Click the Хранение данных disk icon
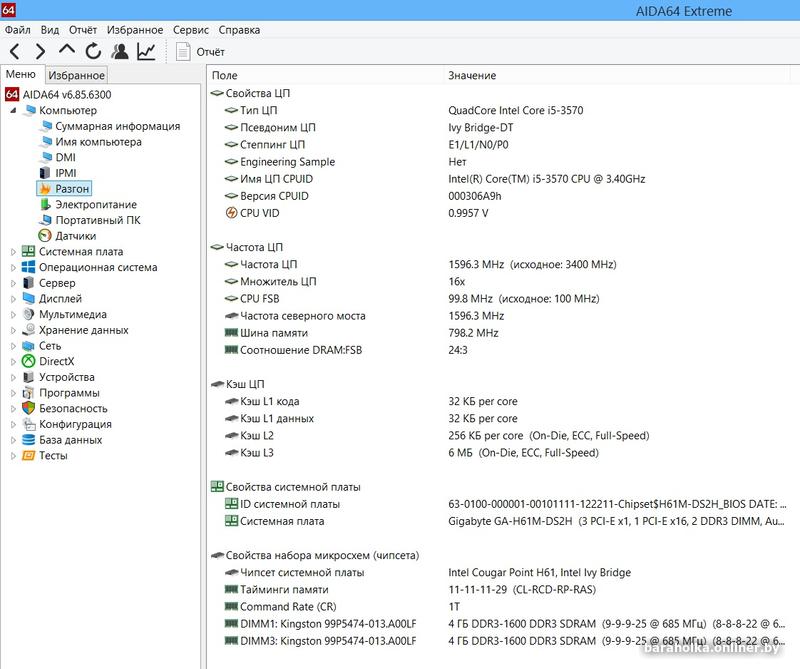 click(x=29, y=330)
